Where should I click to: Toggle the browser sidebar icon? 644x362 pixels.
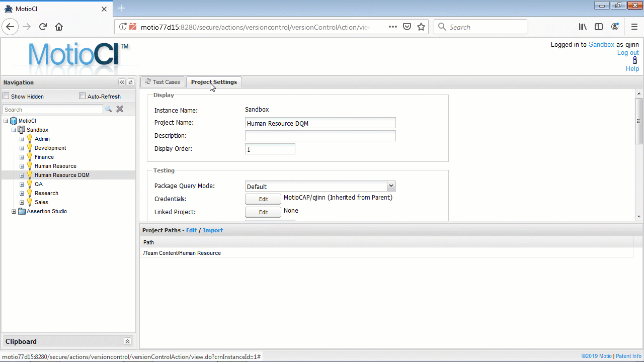tap(599, 27)
